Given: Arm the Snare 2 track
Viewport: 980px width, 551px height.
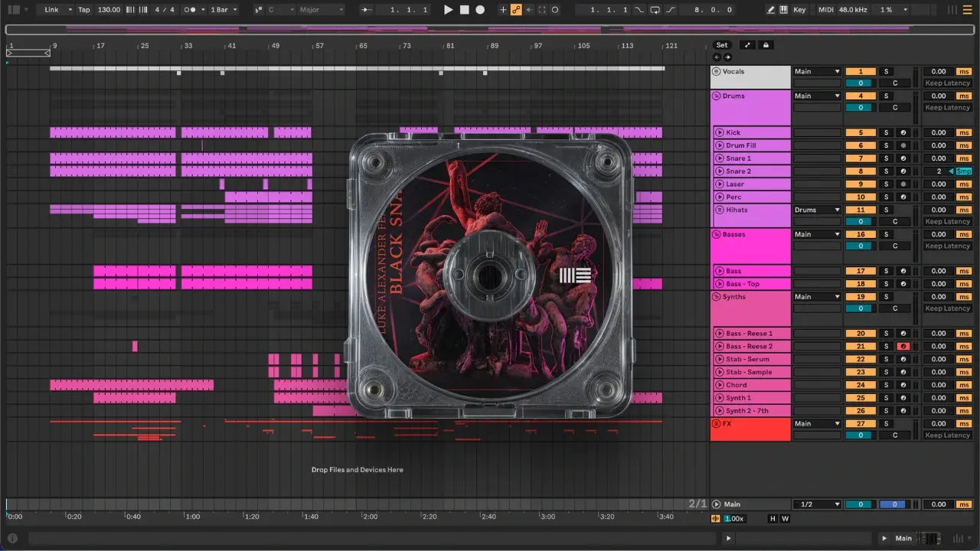Looking at the screenshot, I should [903, 171].
